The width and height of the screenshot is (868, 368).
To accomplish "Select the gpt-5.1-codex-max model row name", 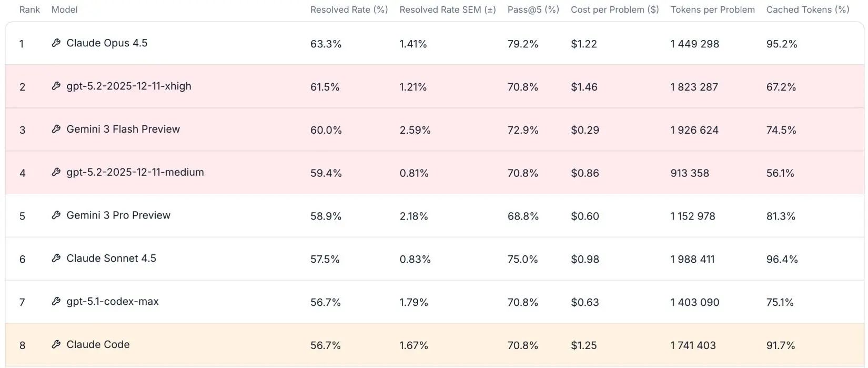I will click(x=113, y=302).
